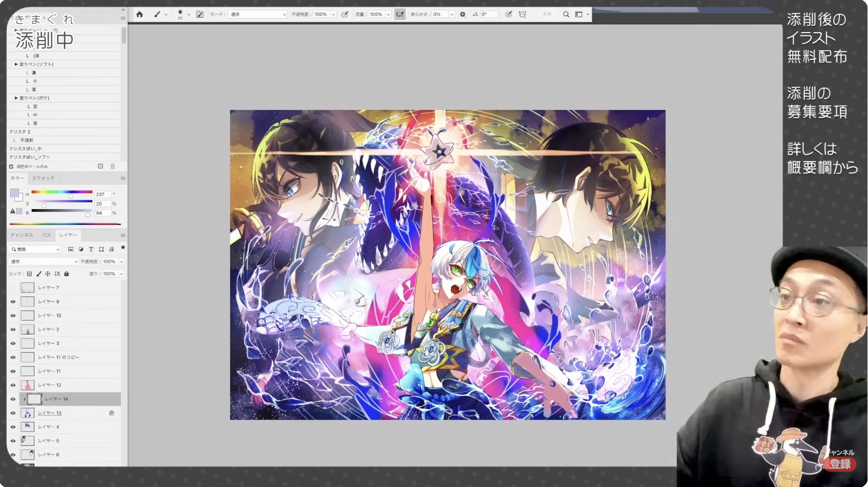
Task: Hide レイヤー 10 with eye icon
Action: point(13,316)
